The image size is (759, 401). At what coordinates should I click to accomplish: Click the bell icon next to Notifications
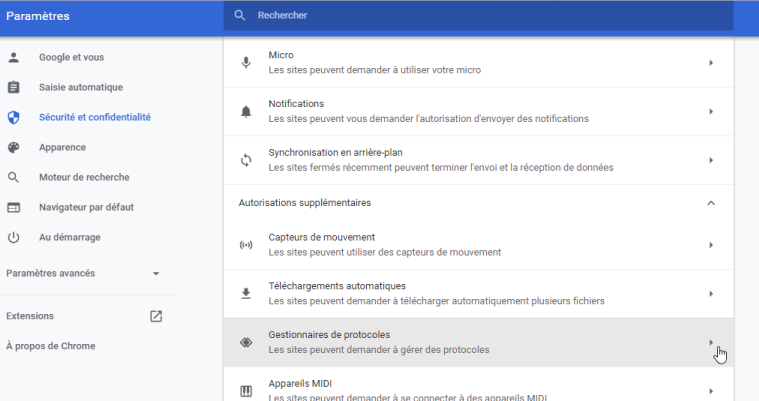[246, 111]
